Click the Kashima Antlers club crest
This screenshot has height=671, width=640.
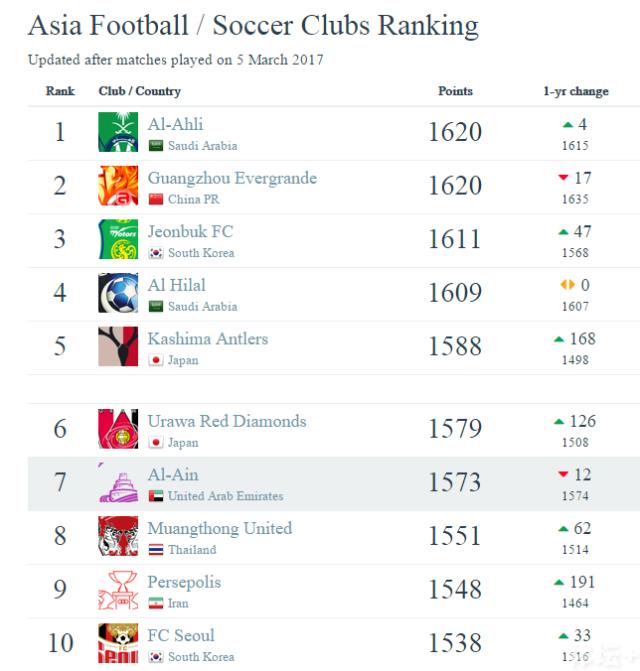click(x=118, y=347)
